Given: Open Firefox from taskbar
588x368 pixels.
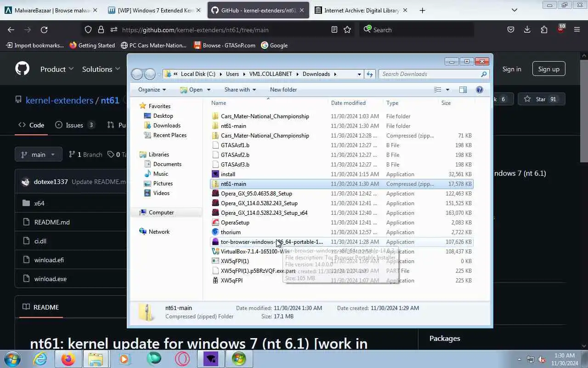Looking at the screenshot, I should pos(68,359).
